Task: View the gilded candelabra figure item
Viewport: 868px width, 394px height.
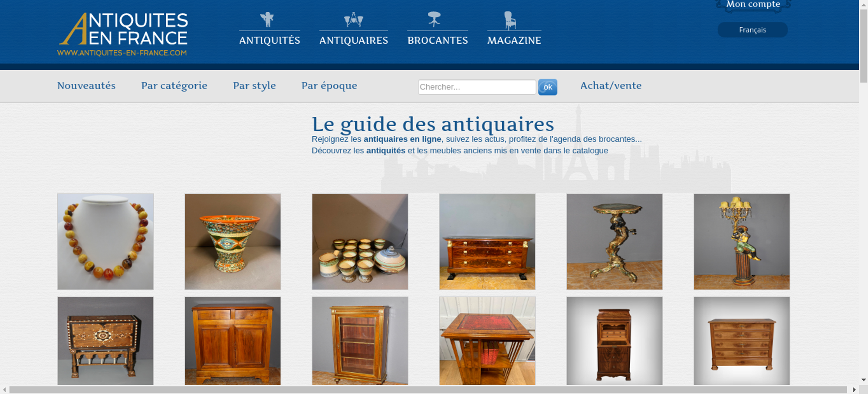Action: pos(742,242)
